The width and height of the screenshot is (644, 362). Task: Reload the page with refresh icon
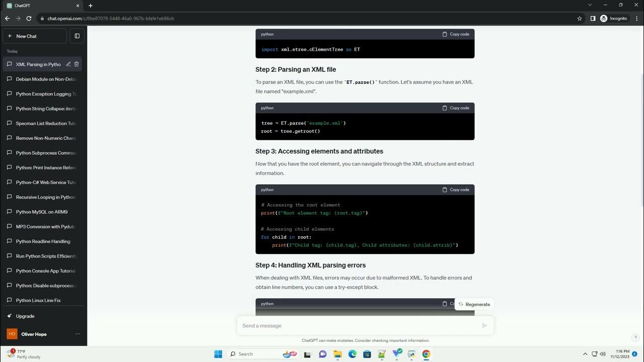pos(29,18)
